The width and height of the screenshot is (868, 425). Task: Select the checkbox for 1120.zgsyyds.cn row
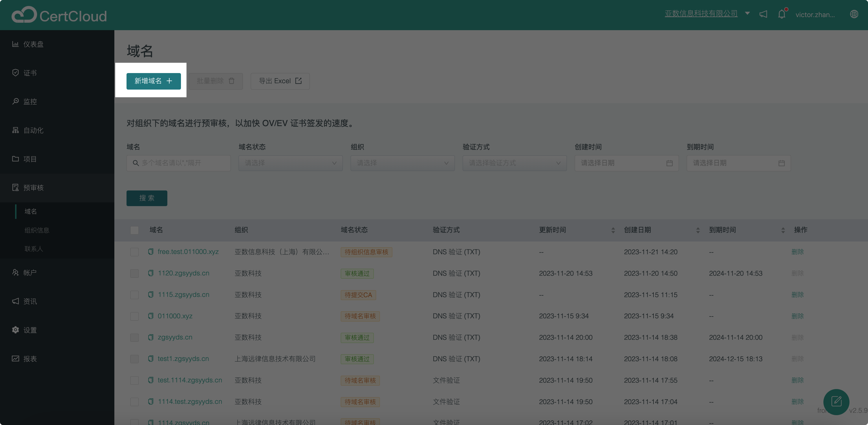pos(134,273)
